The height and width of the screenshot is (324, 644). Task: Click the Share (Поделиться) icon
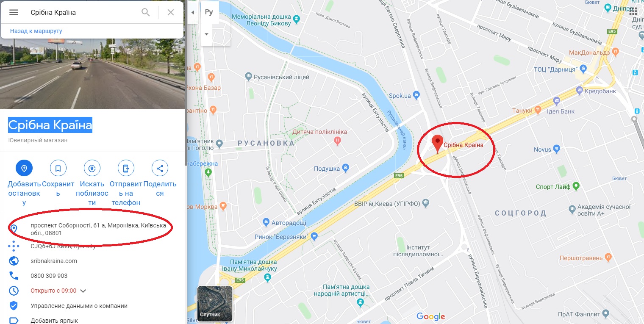point(160,168)
